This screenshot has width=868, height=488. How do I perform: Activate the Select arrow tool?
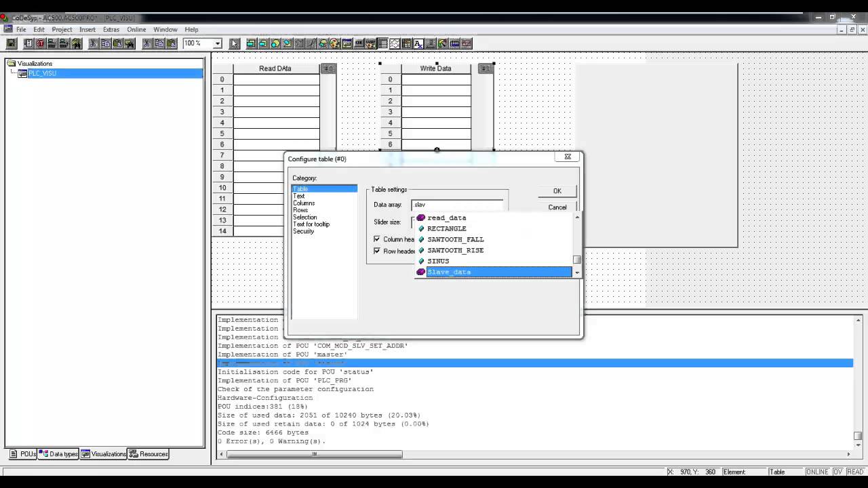tap(235, 43)
